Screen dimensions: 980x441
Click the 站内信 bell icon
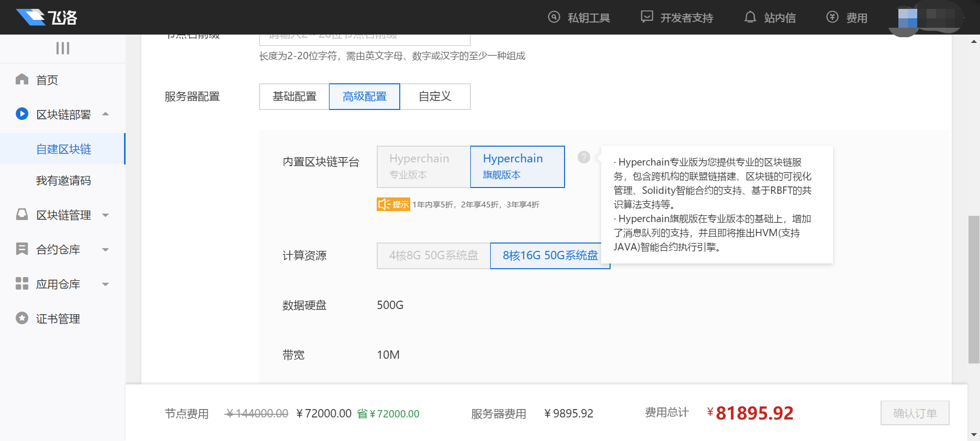click(x=750, y=17)
